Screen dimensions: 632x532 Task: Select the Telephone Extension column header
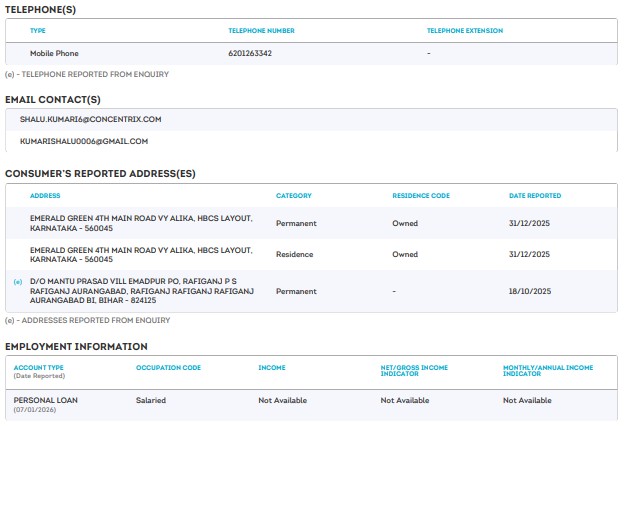pyautogui.click(x=464, y=31)
